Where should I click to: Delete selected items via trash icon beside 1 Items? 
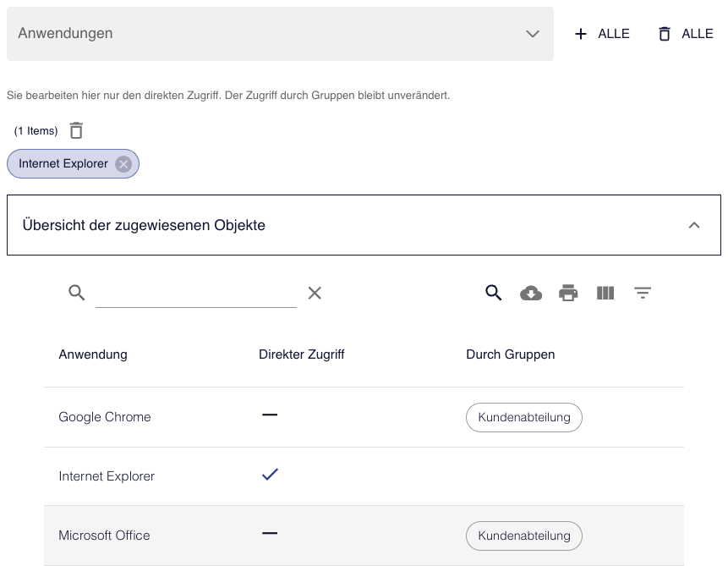click(x=76, y=130)
